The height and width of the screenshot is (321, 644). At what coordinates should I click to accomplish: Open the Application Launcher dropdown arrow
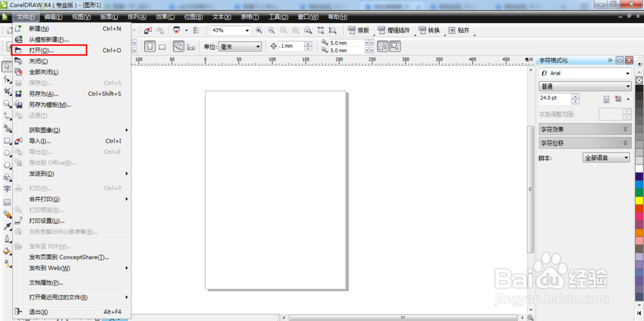(x=186, y=30)
